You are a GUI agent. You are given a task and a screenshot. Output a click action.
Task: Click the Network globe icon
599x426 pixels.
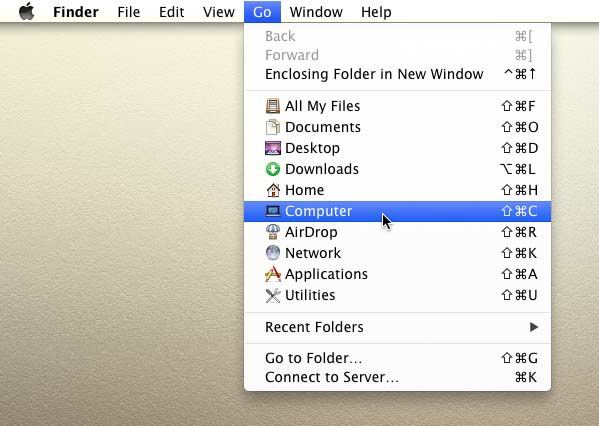(x=273, y=253)
